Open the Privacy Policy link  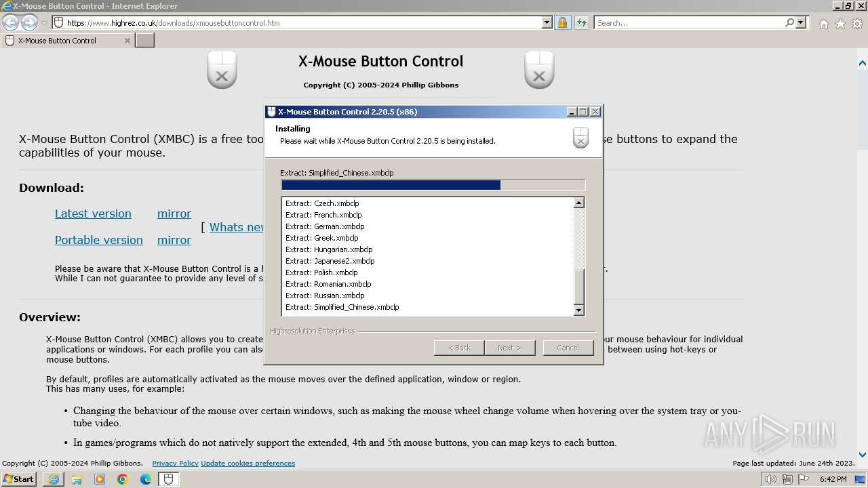tap(175, 464)
